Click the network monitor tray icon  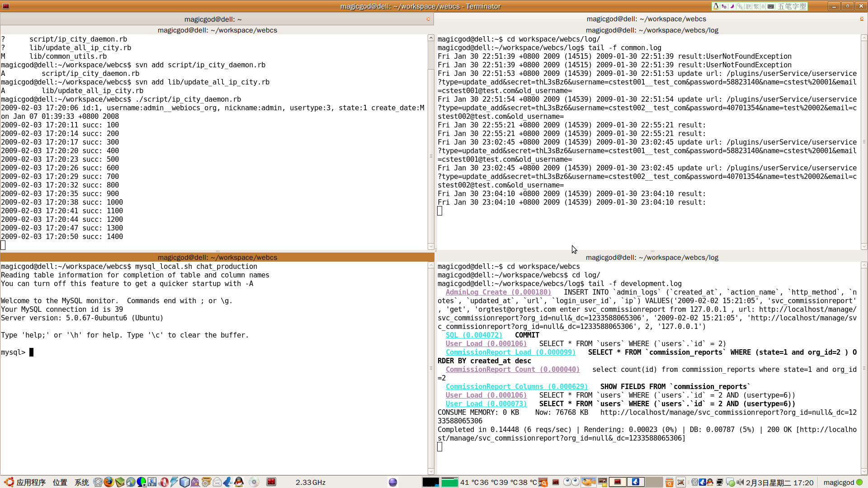(x=720, y=482)
